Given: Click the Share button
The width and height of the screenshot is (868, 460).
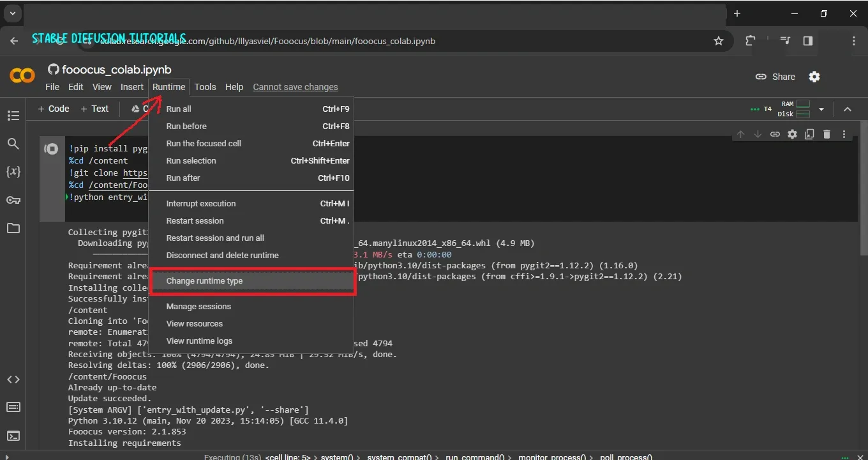Looking at the screenshot, I should coord(775,77).
